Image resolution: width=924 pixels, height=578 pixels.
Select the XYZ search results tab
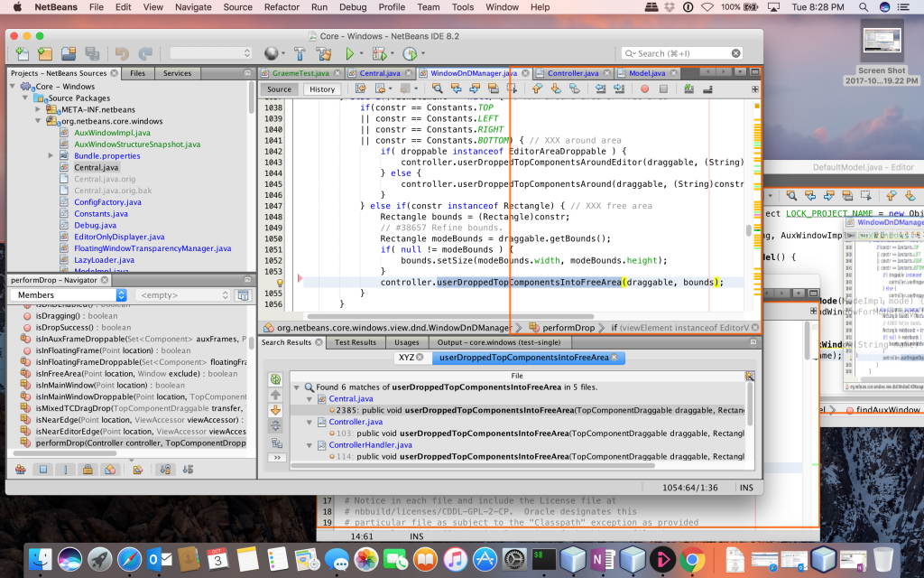click(411, 358)
